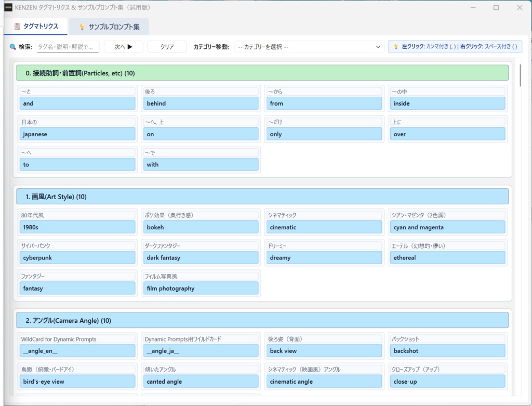The height and width of the screenshot is (406, 532).
Task: Minimize the KENZEN window
Action: [x=473, y=7]
